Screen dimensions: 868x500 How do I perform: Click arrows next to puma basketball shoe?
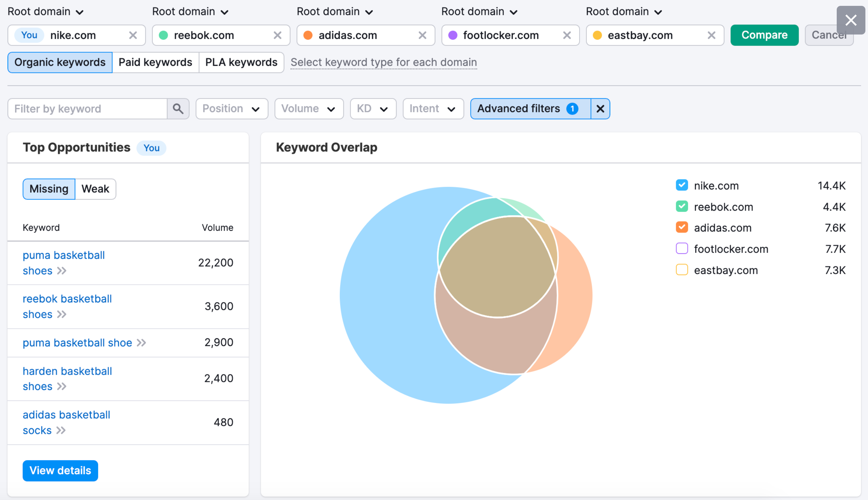(142, 343)
